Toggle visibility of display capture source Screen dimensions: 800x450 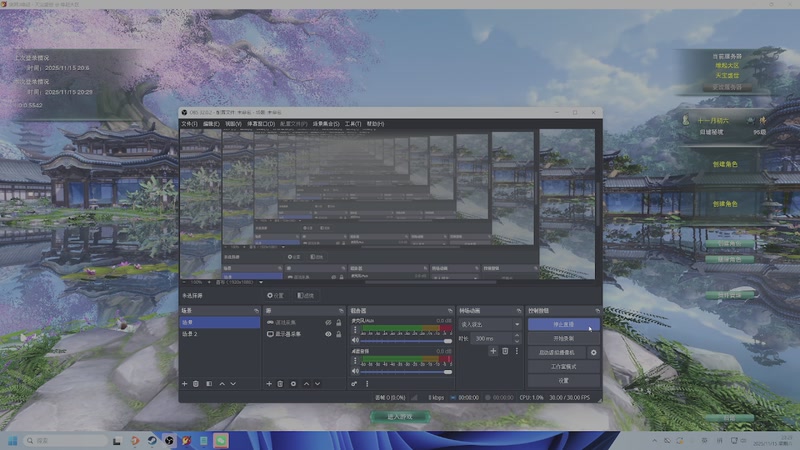328,334
